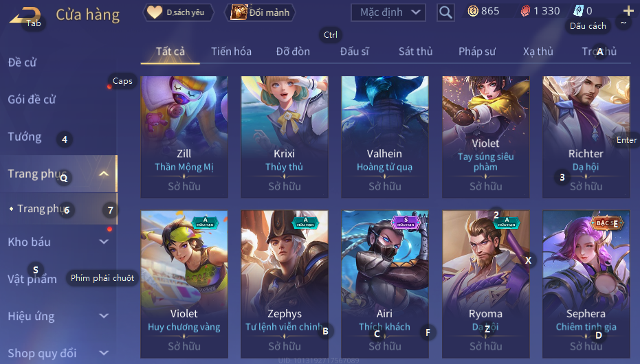This screenshot has height=364, width=640.
Task: Click the red gem icon showing 1 330
Action: pyautogui.click(x=525, y=11)
